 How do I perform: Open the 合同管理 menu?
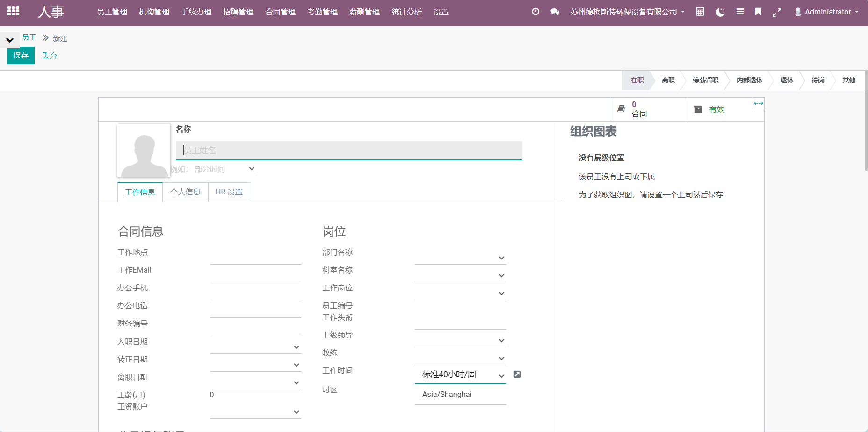pos(280,12)
